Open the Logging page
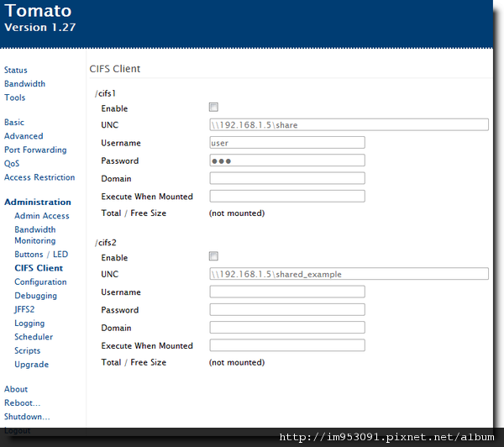 29,323
